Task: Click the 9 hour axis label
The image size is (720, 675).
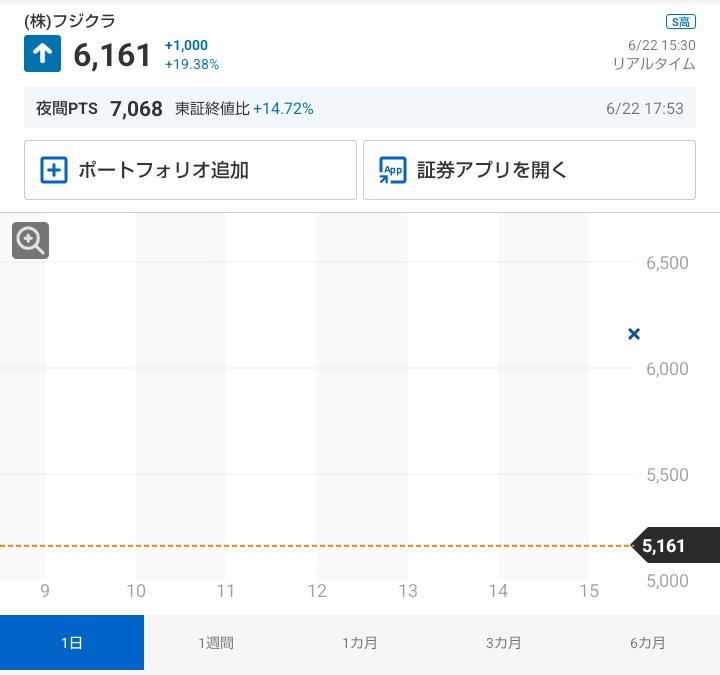Action: click(45, 591)
